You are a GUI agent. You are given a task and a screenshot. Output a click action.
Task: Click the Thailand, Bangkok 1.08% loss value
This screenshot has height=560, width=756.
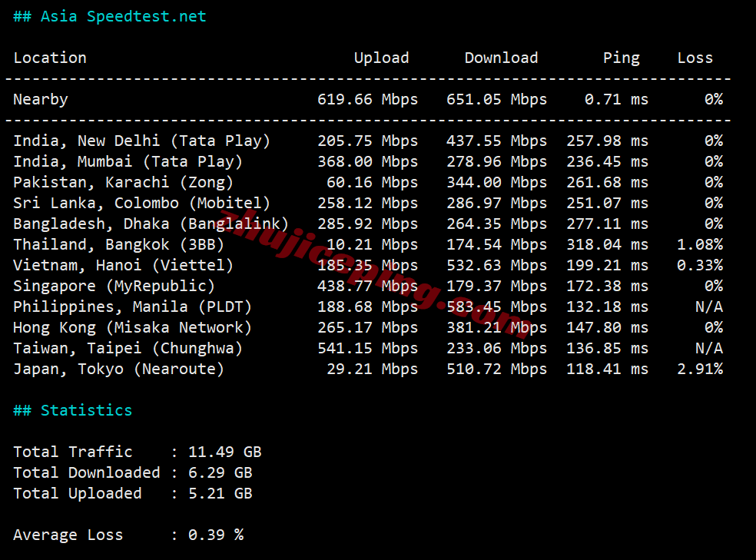[x=699, y=244]
